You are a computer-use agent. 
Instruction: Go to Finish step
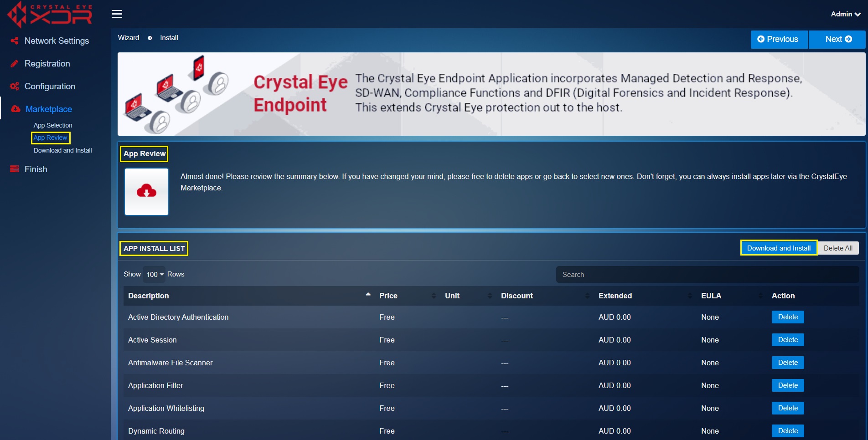(x=36, y=169)
